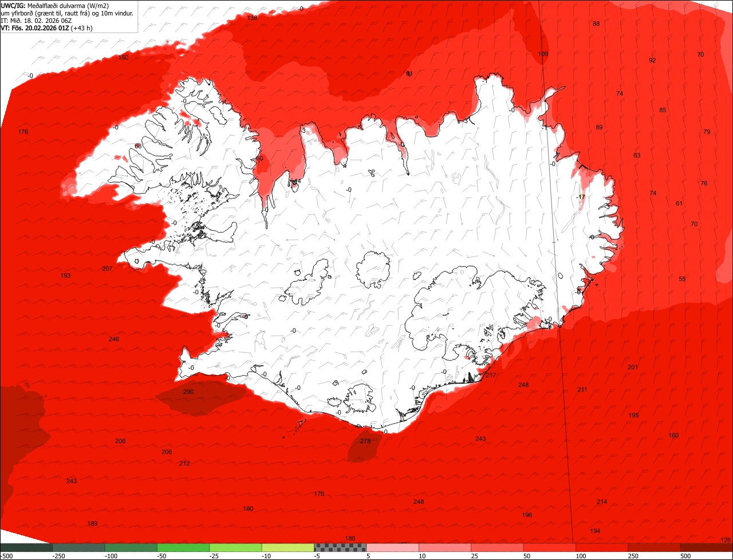Click the value 76 in the east sea

(x=704, y=183)
